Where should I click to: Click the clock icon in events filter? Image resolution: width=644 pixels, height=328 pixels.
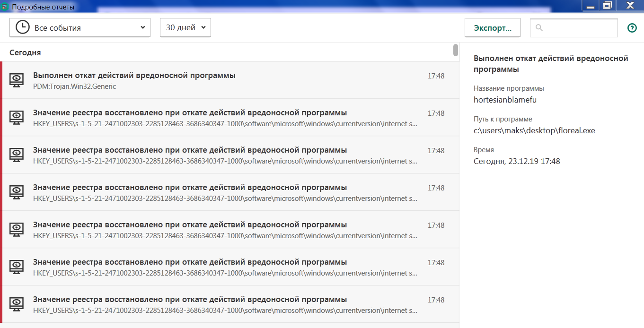coord(22,27)
